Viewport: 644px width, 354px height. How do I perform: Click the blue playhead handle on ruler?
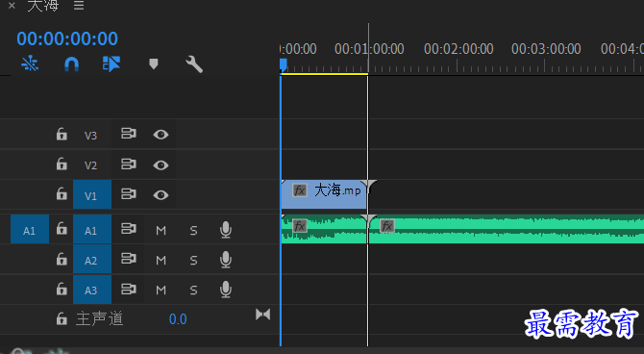(283, 65)
